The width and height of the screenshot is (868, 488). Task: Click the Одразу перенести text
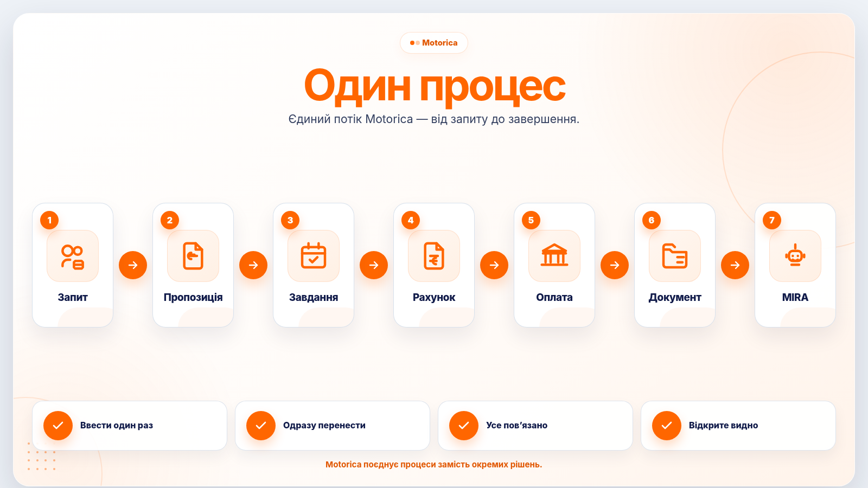click(x=324, y=426)
